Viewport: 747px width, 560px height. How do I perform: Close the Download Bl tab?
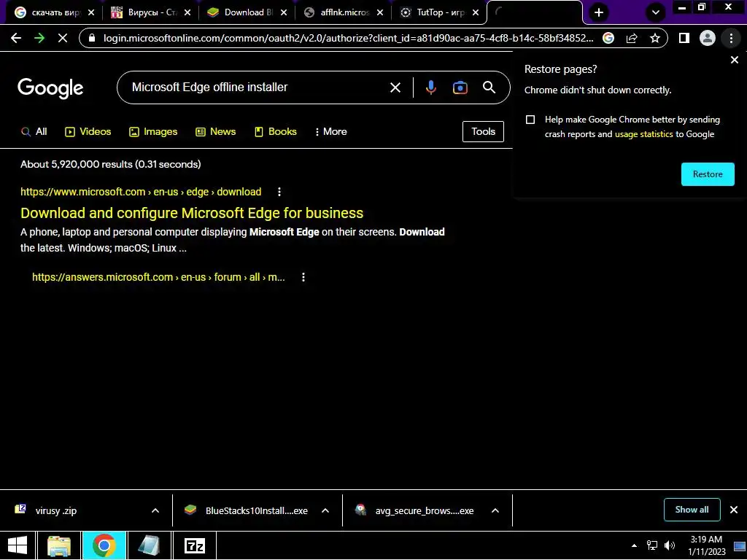point(284,12)
